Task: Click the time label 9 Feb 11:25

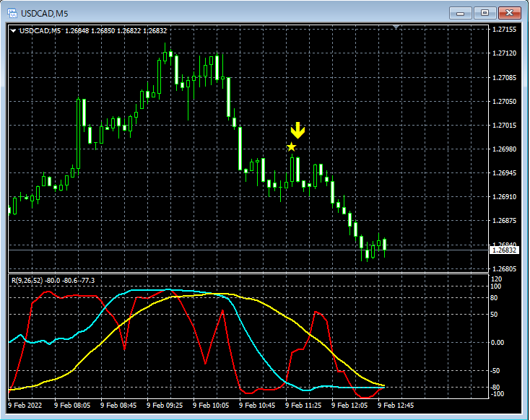Action: [x=303, y=405]
